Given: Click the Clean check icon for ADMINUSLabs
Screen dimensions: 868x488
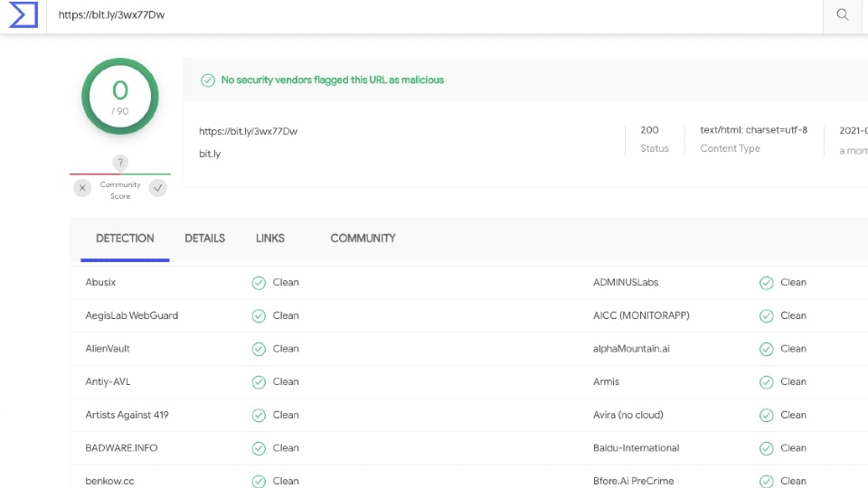Looking at the screenshot, I should tap(766, 283).
